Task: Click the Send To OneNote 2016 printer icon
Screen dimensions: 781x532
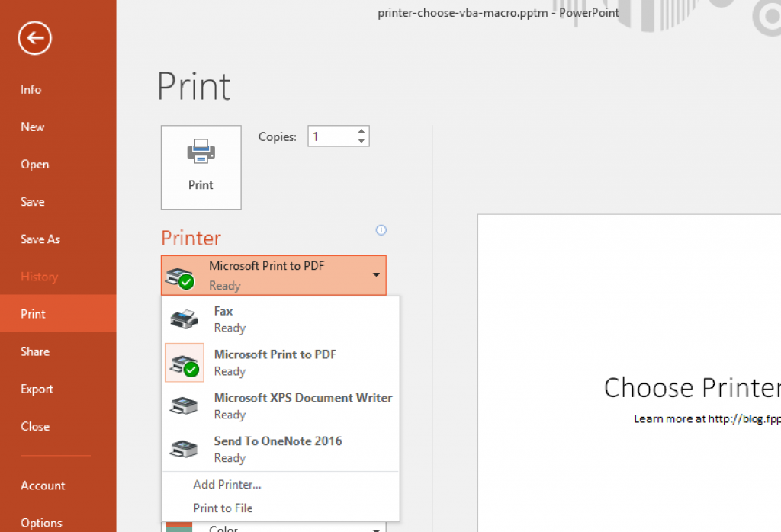Action: click(x=183, y=448)
